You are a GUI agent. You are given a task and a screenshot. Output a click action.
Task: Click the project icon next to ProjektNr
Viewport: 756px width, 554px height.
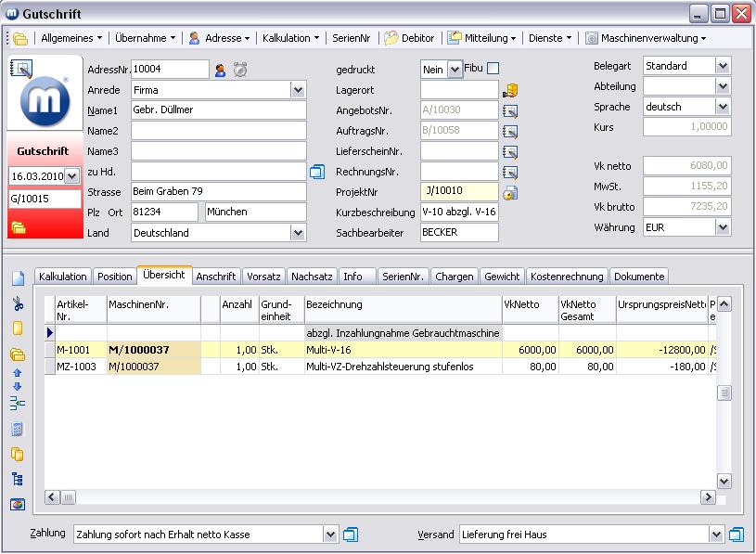pyautogui.click(x=509, y=193)
